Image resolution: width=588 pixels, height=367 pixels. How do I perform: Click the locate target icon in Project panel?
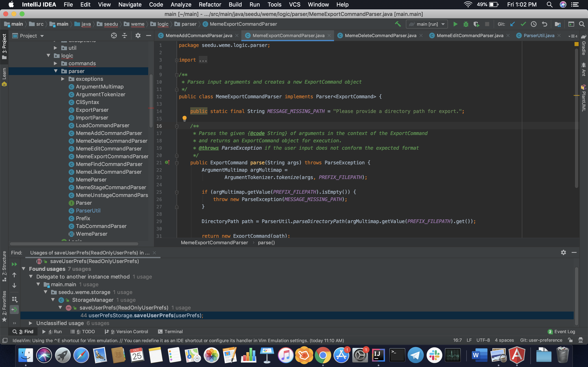(x=114, y=36)
